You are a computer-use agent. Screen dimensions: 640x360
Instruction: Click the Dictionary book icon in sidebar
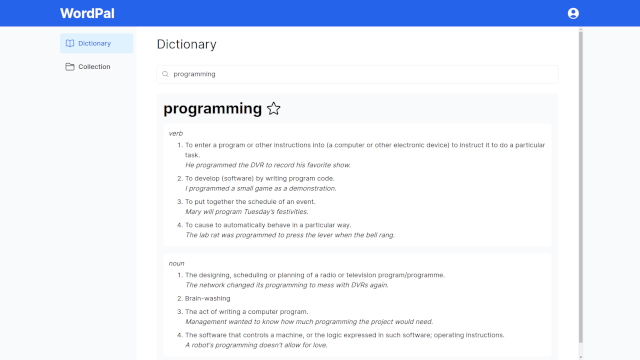click(x=70, y=43)
